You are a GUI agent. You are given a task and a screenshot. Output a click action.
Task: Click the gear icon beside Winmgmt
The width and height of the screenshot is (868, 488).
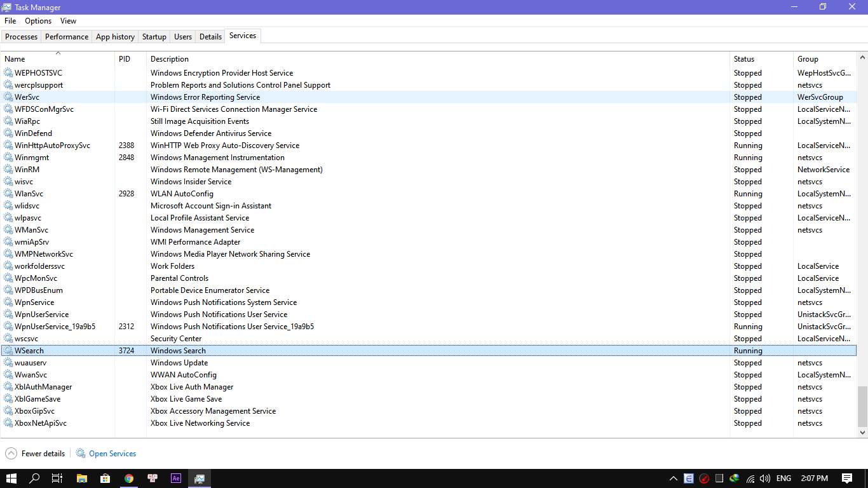click(x=8, y=158)
